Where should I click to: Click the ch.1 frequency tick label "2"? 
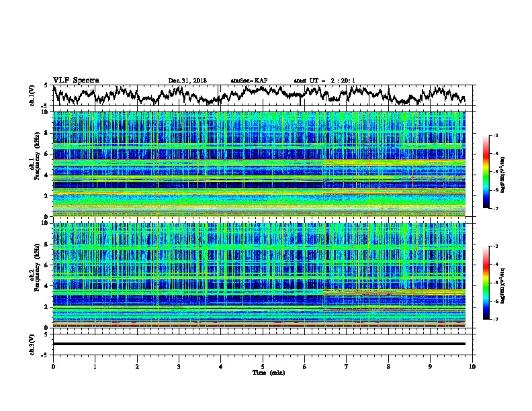[x=47, y=195]
